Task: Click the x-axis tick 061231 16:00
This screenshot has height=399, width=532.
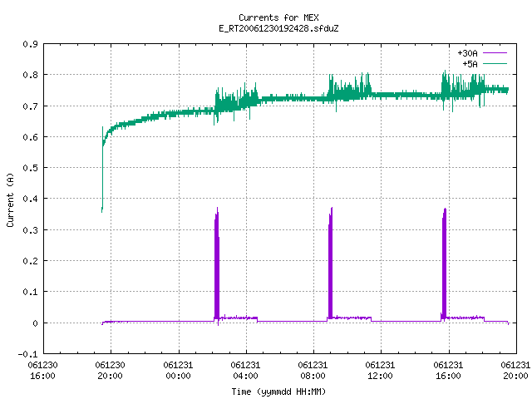Action: click(448, 371)
